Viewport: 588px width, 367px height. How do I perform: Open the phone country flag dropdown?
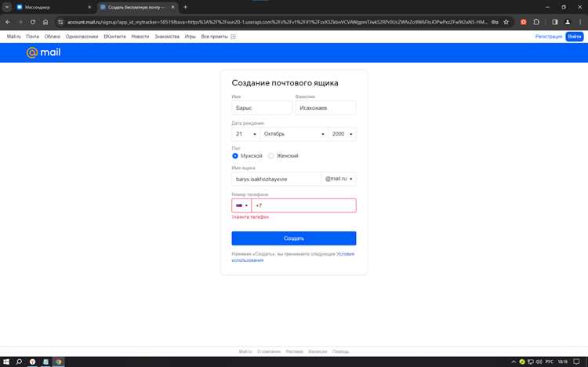241,205
